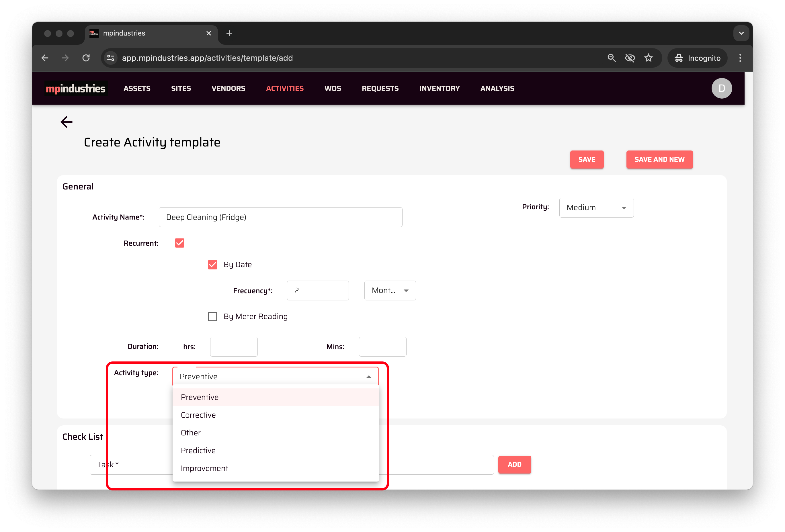Click the back arrow above page title
Image resolution: width=785 pixels, height=532 pixels.
point(66,122)
